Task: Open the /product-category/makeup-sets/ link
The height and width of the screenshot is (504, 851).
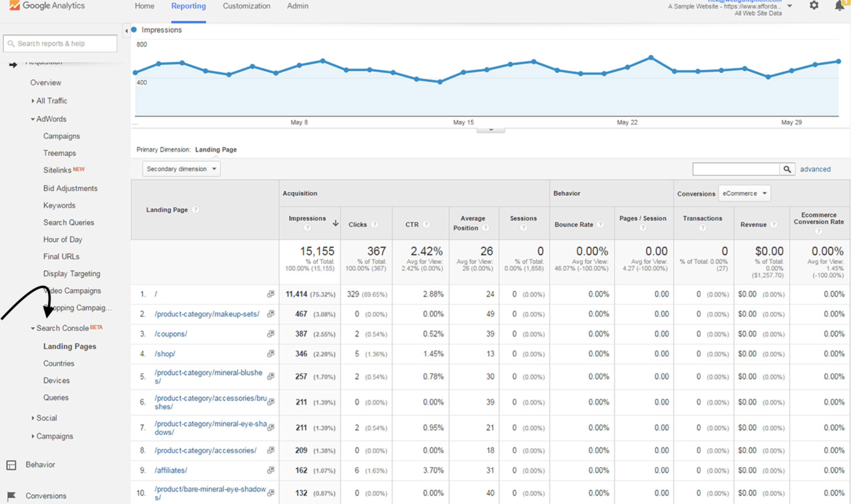Action: click(x=207, y=314)
